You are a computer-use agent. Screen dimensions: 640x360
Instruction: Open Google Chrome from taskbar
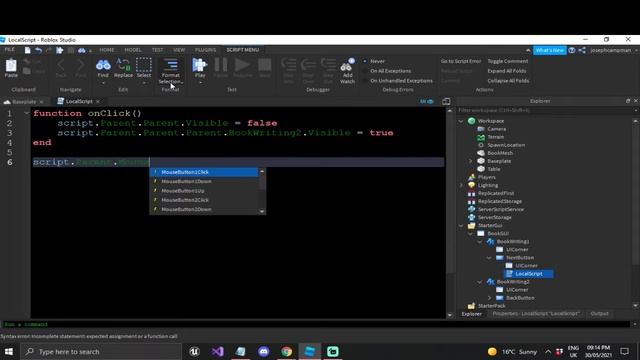[287, 351]
